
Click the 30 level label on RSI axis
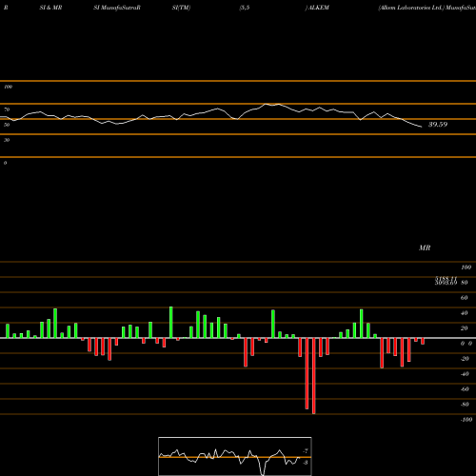pyautogui.click(x=7, y=140)
